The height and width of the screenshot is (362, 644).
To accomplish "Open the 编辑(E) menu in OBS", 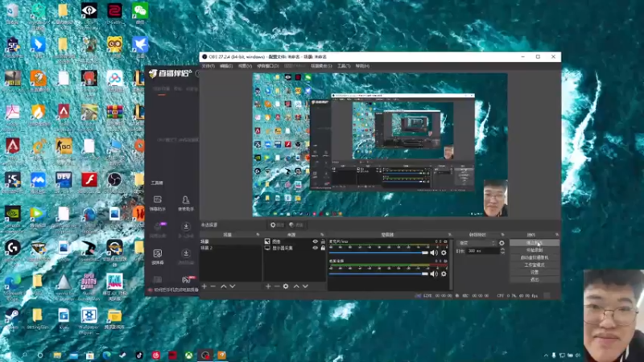I will (226, 66).
